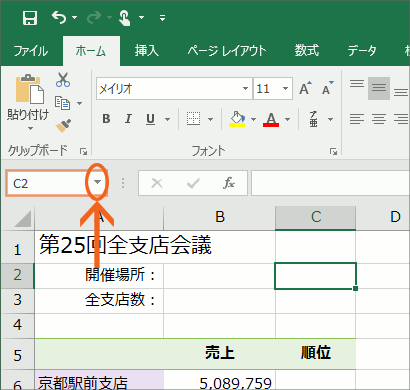Select column B header
The image size is (410, 390).
[220, 218]
